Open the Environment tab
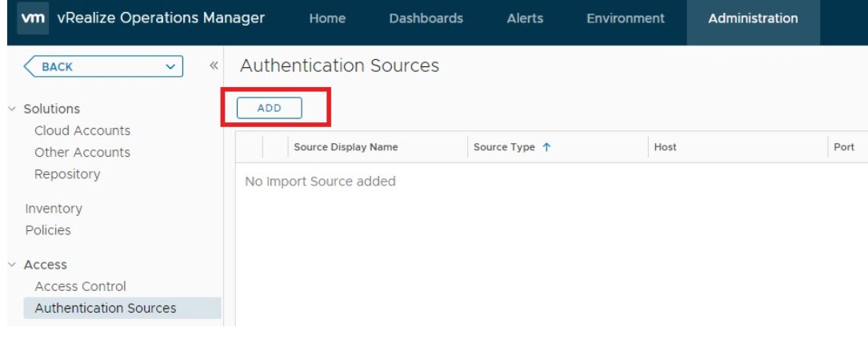Viewport: 868px width, 347px height. tap(626, 18)
